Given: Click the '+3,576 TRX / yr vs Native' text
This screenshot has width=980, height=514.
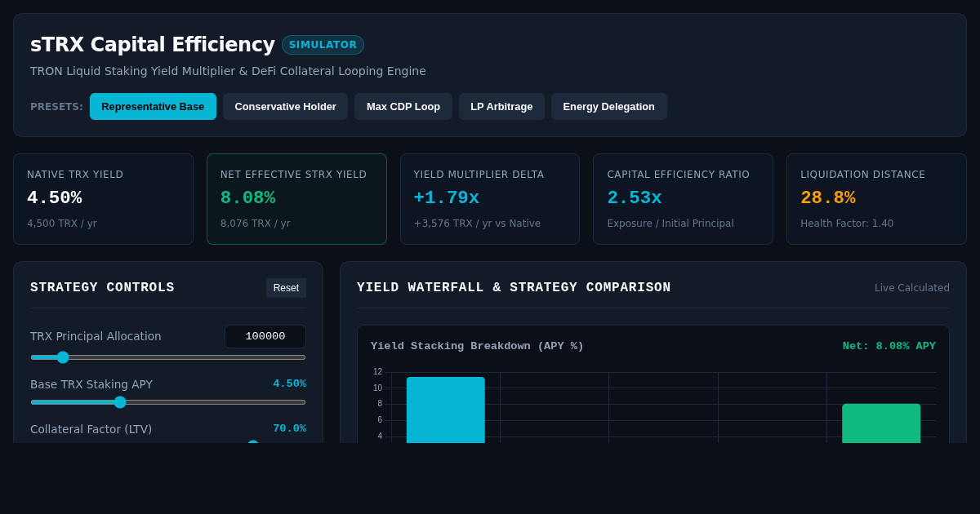Looking at the screenshot, I should pyautogui.click(x=477, y=224).
